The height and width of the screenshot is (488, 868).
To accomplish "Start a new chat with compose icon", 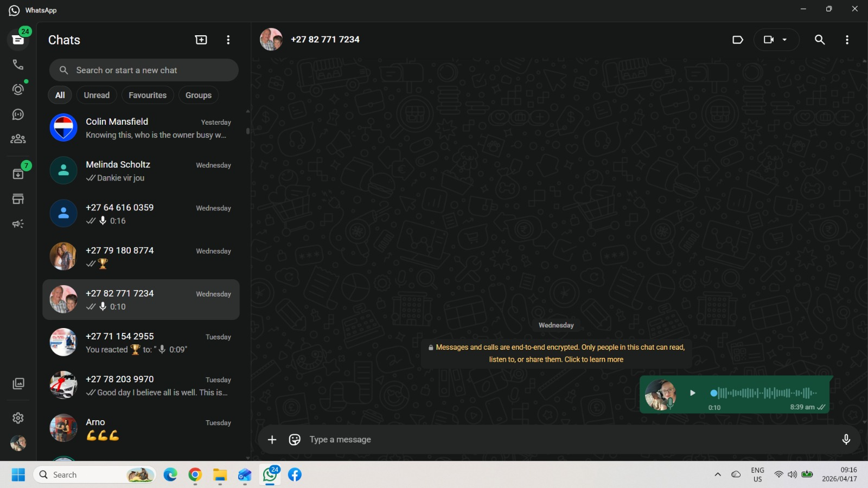I will [201, 40].
